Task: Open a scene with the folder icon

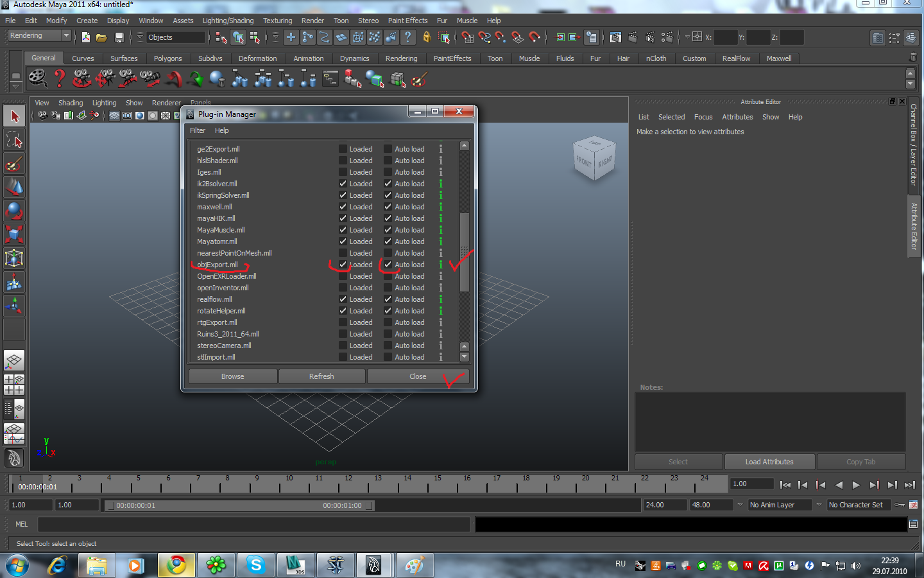Action: (x=101, y=37)
